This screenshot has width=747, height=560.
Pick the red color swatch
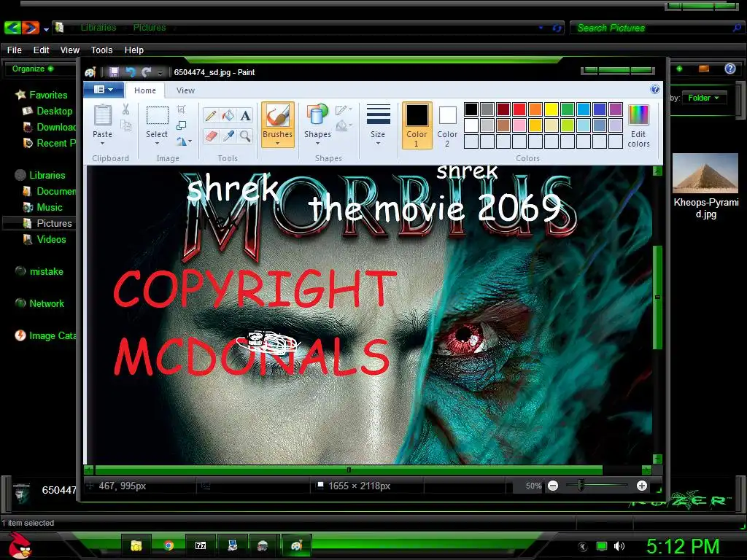pyautogui.click(x=519, y=109)
